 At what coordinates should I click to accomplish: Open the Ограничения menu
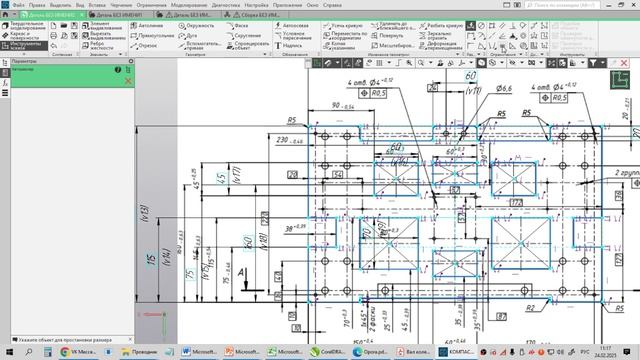click(151, 5)
